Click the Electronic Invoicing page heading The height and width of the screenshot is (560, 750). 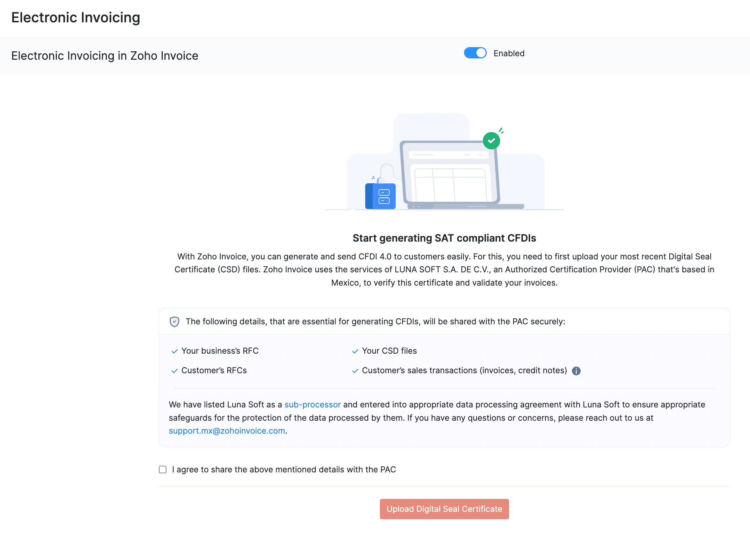(75, 17)
